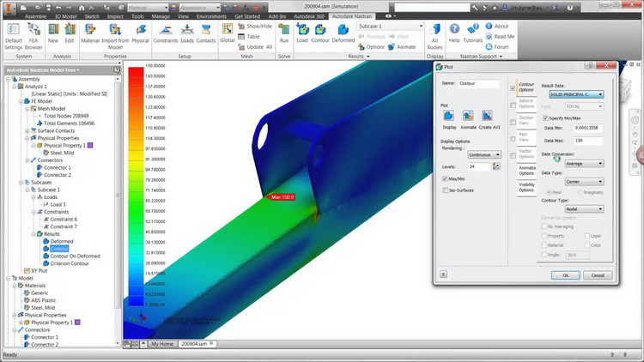The image size is (644, 362).
Task: Click the About button
Action: 497,26
